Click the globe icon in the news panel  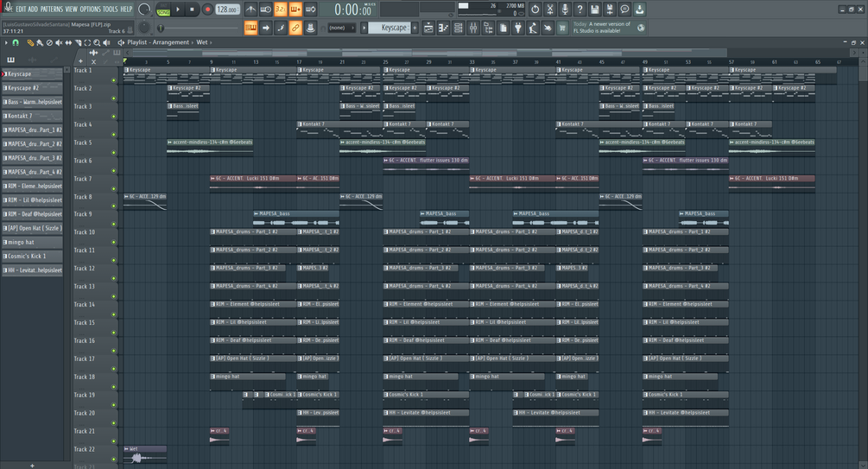coord(641,28)
